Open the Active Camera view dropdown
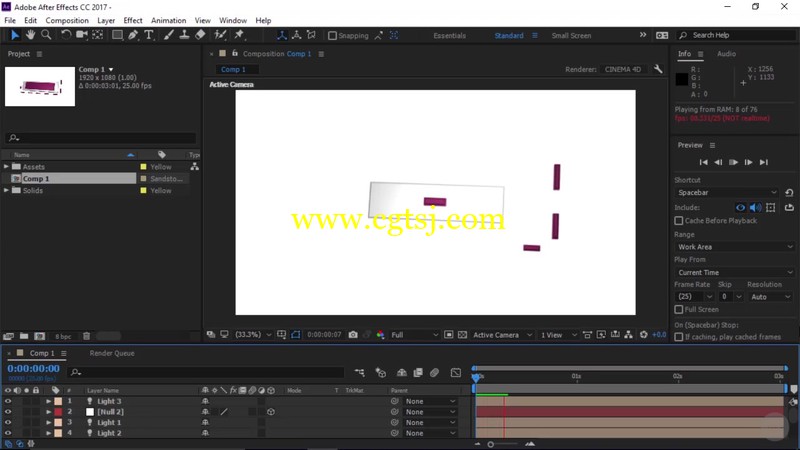This screenshot has width=800, height=450. tap(502, 335)
